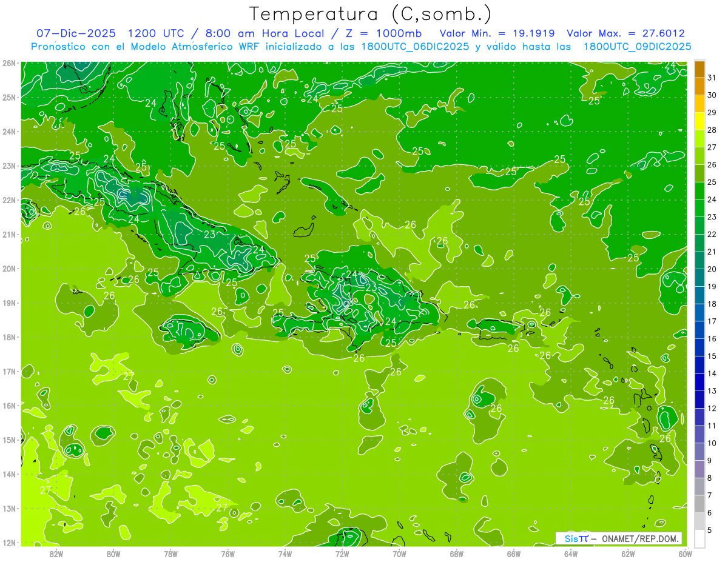Click the SisPI ONAMET/REP.DOM. logo box
The width and height of the screenshot is (728, 562).
coord(618,538)
